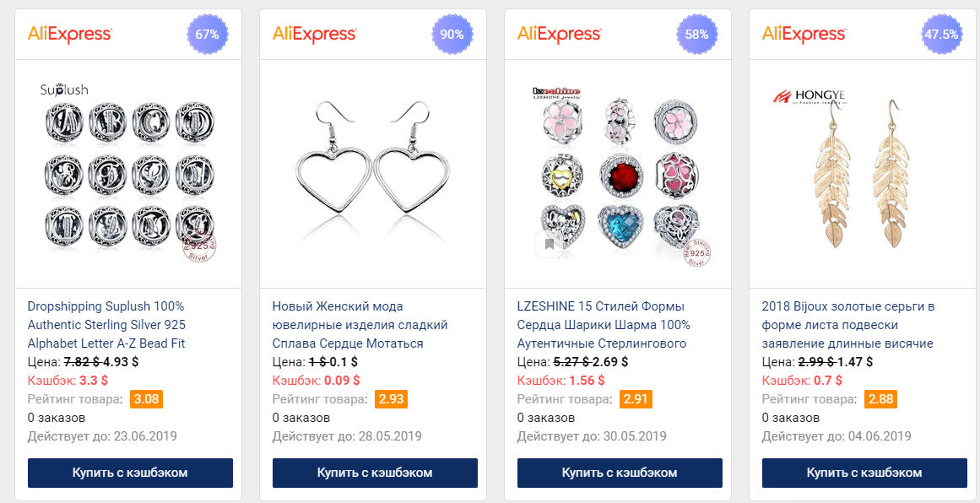The width and height of the screenshot is (980, 503).
Task: Click Купить с кэшбэком under leaf earrings
Action: pos(865,473)
